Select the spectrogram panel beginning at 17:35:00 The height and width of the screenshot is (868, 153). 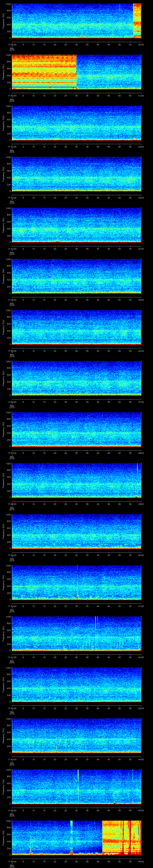click(x=76, y=327)
